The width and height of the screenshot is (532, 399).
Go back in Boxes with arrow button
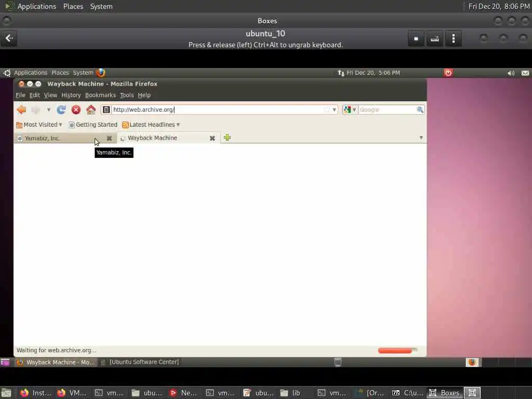coord(9,38)
